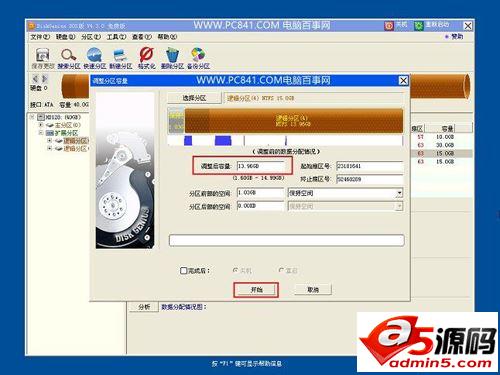Click the HD120 disk icon in tree
Viewport: 500px width, 375px height.
41,117
